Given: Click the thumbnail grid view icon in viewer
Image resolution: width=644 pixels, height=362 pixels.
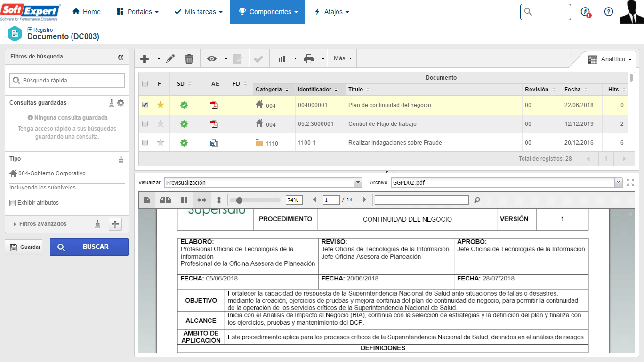Looking at the screenshot, I should click(x=185, y=200).
